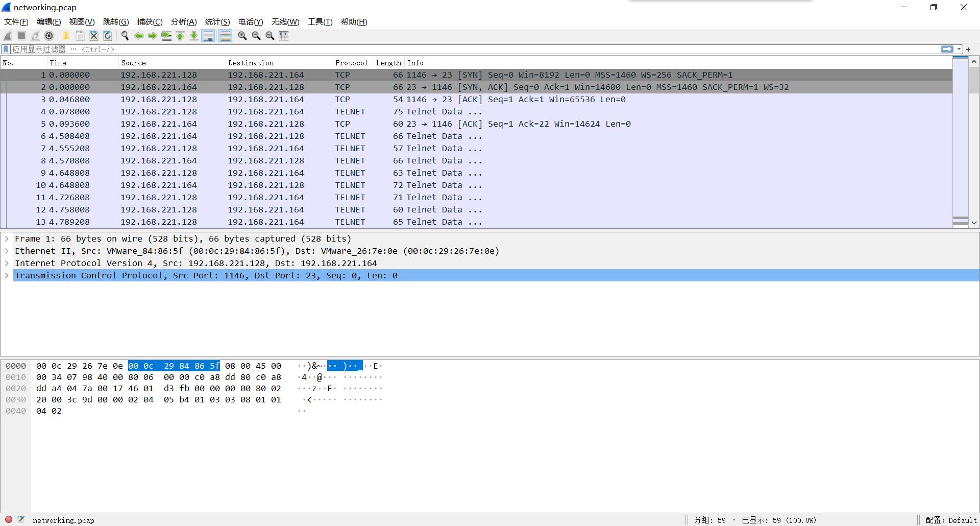Open capture options gear icon

[49, 36]
